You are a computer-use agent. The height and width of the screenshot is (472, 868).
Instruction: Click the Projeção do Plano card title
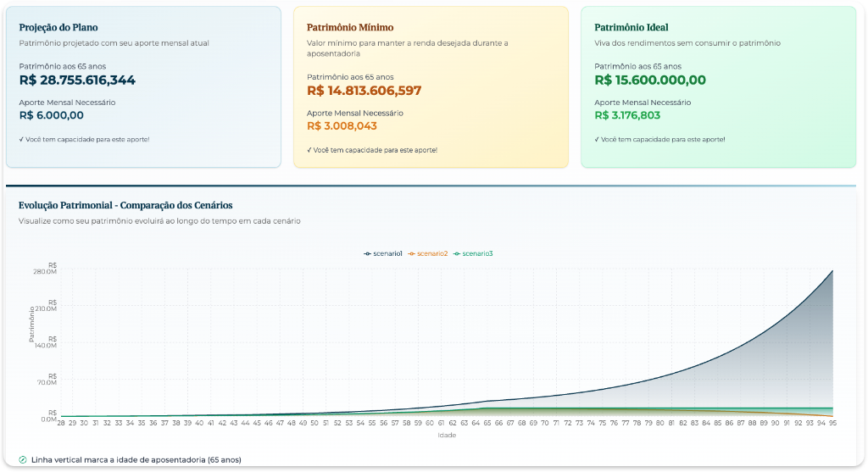[x=58, y=27]
